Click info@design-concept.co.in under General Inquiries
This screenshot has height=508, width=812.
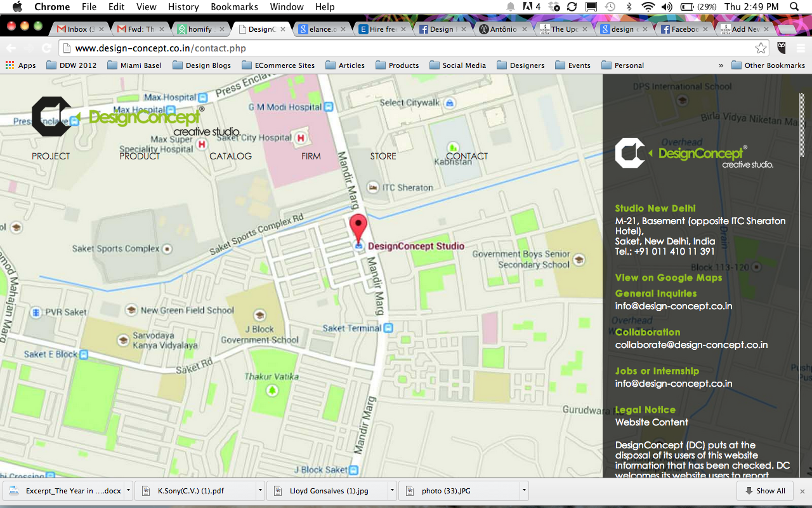[x=674, y=306]
